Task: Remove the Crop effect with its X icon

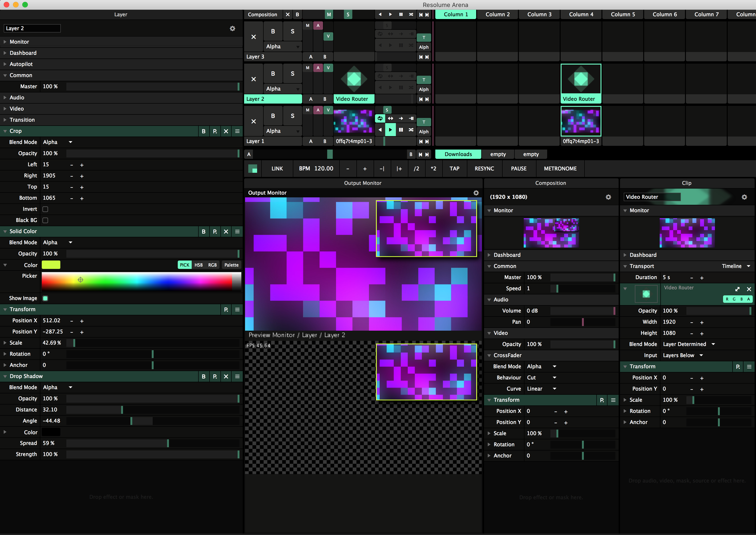Action: pyautogui.click(x=226, y=131)
